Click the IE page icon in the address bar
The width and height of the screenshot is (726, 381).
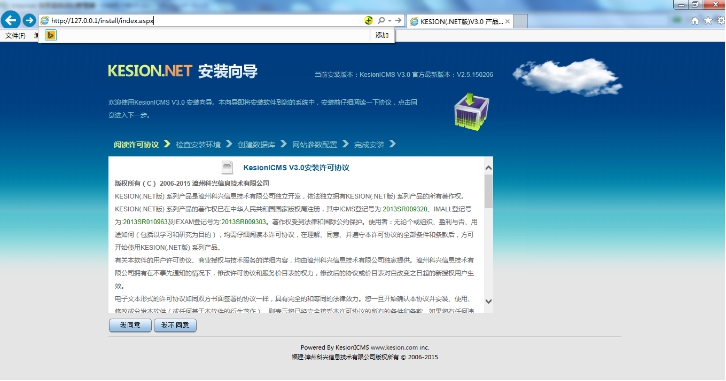[x=44, y=20]
